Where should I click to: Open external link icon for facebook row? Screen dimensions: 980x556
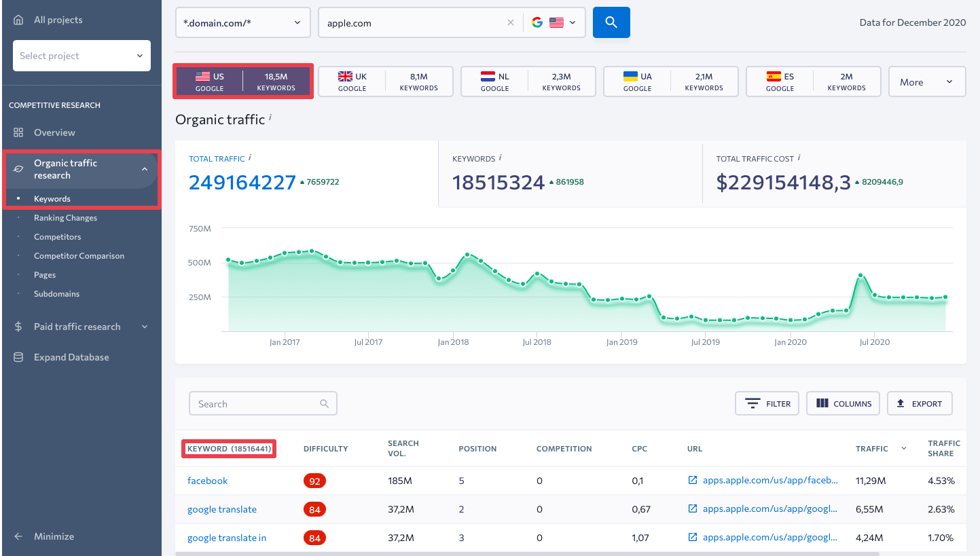tap(693, 481)
